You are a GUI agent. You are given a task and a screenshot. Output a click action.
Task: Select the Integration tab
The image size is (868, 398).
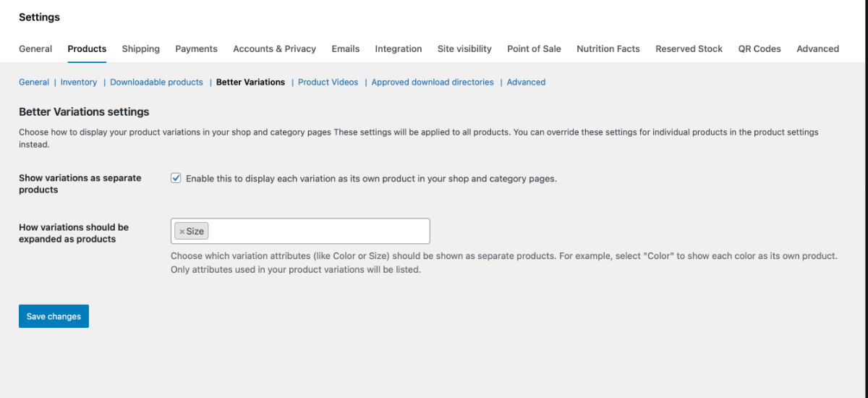[x=398, y=48]
